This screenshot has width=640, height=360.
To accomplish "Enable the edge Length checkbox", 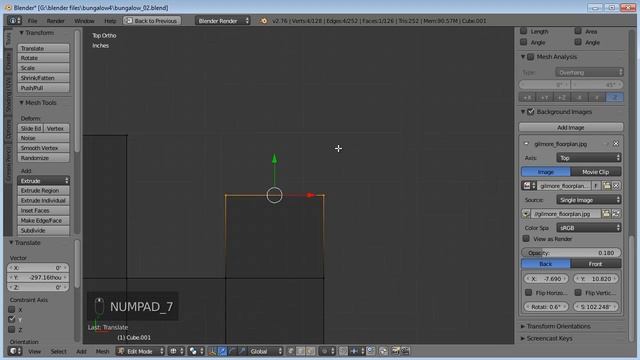I will 524,31.
